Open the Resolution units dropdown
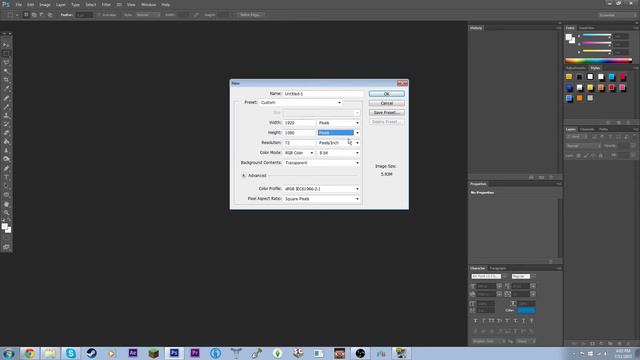Viewport: 640px width, 360px height. (338, 143)
